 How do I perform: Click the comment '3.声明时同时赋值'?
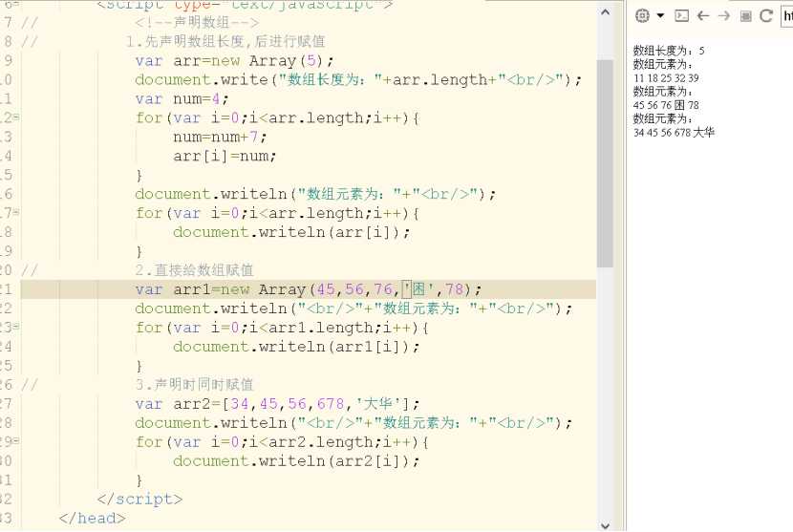[x=194, y=384]
